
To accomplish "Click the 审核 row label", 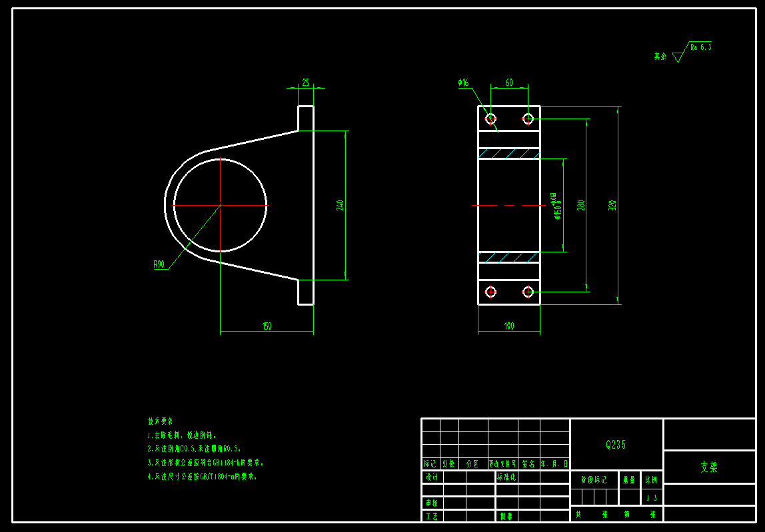I will coord(432,503).
